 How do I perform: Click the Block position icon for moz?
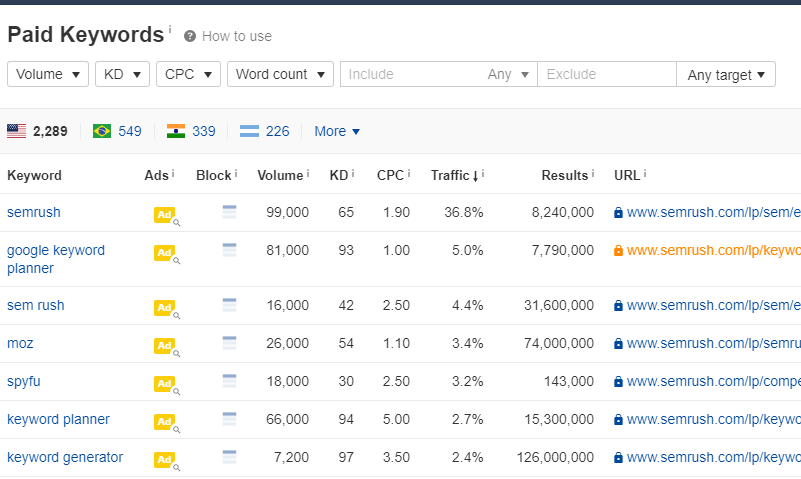(x=229, y=343)
